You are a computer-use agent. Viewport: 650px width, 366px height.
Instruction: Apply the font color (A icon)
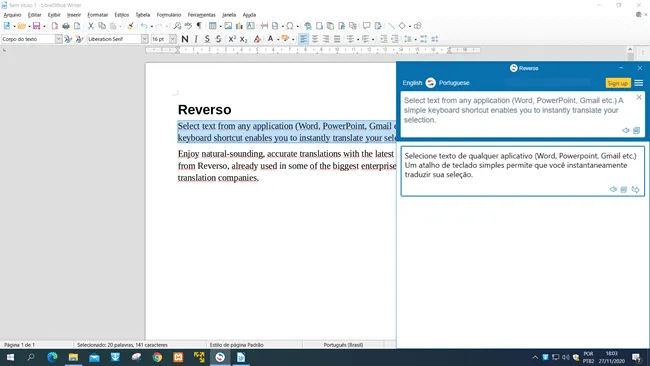pyautogui.click(x=271, y=39)
